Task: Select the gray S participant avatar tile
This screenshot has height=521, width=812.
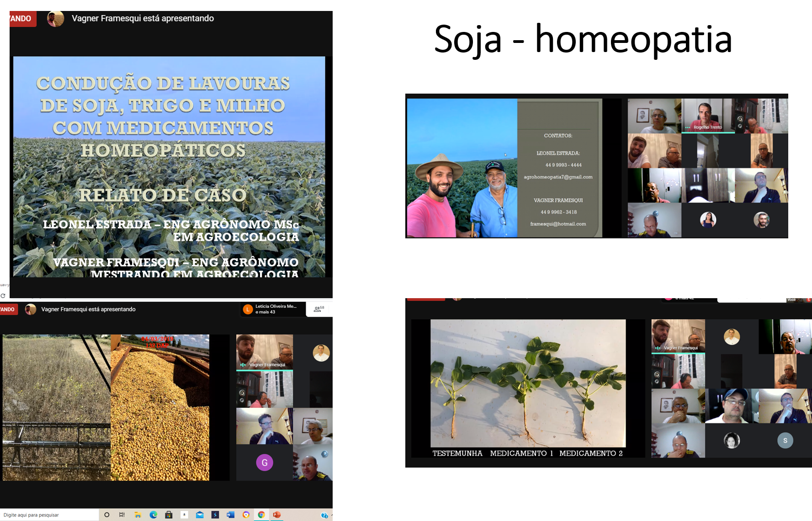Action: (x=785, y=440)
